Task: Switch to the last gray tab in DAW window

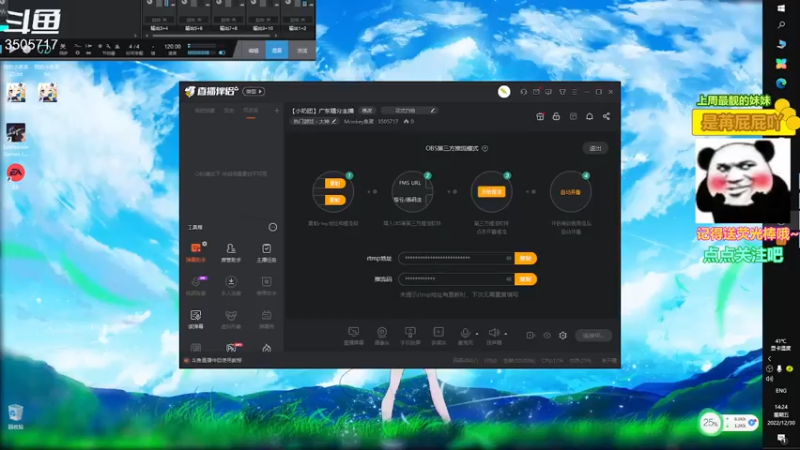Action: [302, 51]
